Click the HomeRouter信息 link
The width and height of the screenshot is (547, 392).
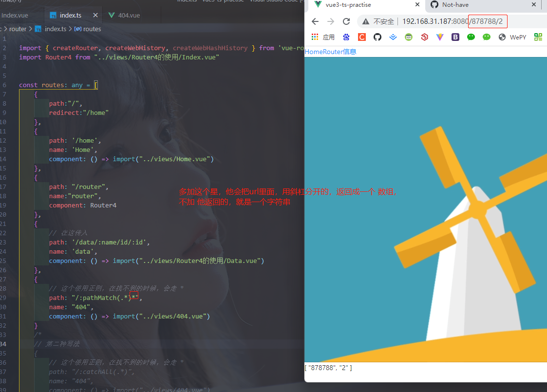click(x=330, y=52)
